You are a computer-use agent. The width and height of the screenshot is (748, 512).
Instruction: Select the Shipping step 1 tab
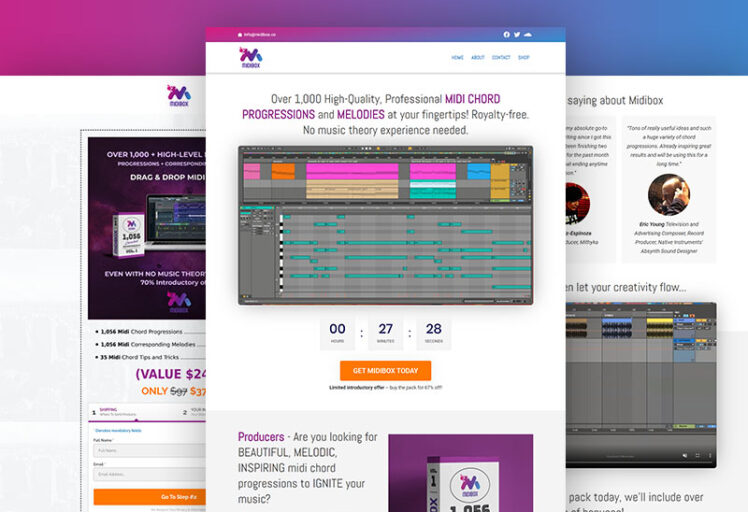pyautogui.click(x=110, y=410)
